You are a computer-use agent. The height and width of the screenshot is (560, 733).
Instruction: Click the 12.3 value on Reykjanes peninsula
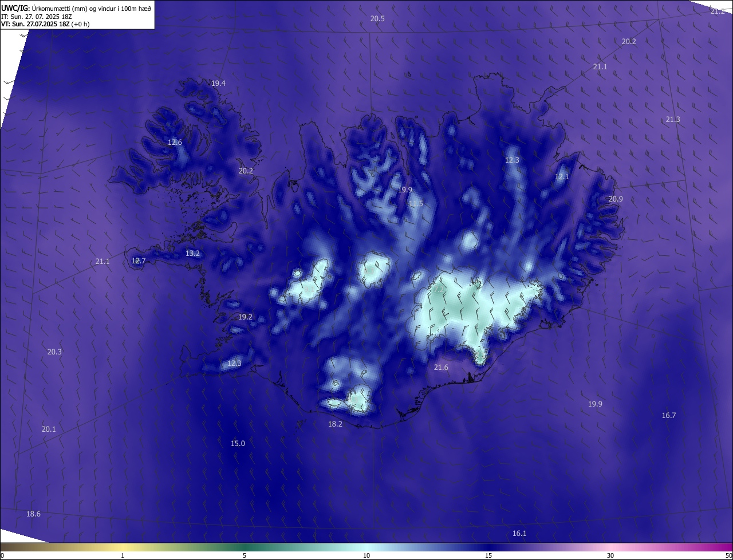[x=234, y=363]
